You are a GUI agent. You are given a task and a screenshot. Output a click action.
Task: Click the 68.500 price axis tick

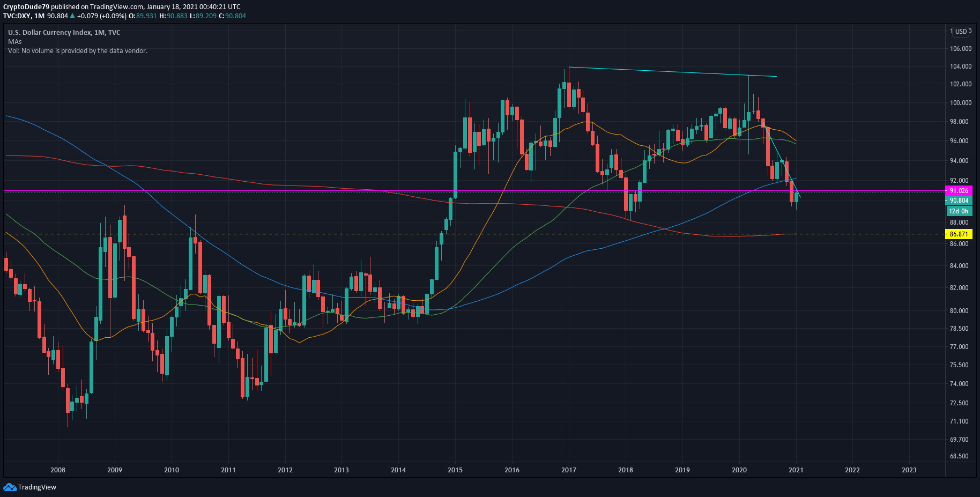click(x=959, y=456)
